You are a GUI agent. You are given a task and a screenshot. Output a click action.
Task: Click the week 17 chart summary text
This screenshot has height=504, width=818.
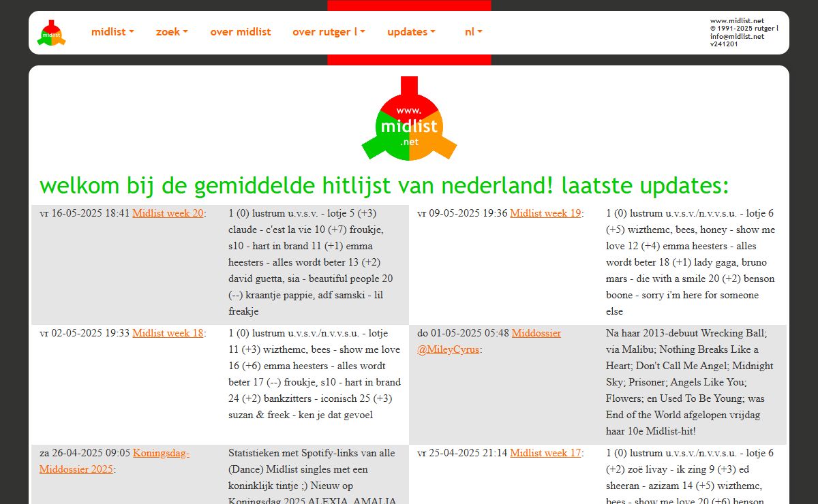(x=690, y=477)
